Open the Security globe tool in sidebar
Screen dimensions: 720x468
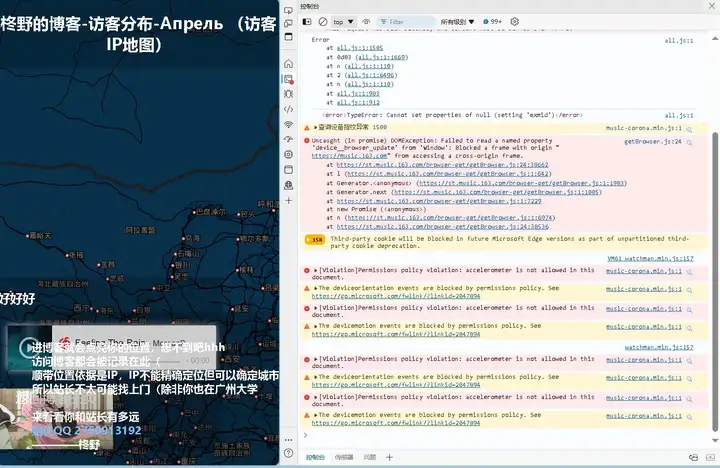click(288, 185)
